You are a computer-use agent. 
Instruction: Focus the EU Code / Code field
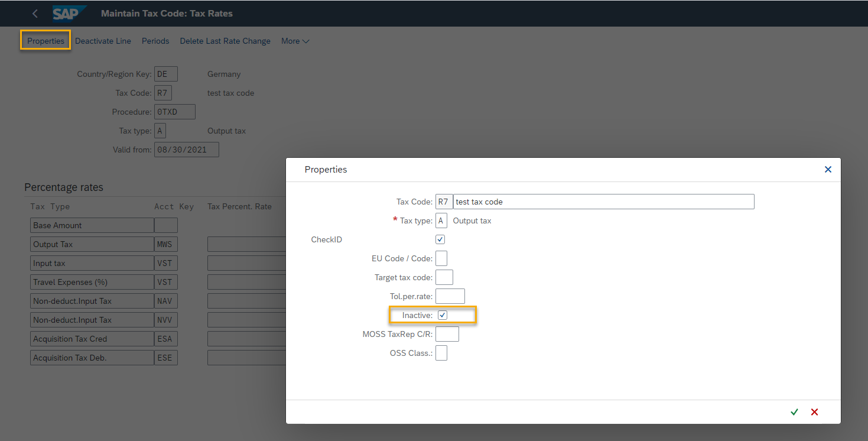coord(441,258)
